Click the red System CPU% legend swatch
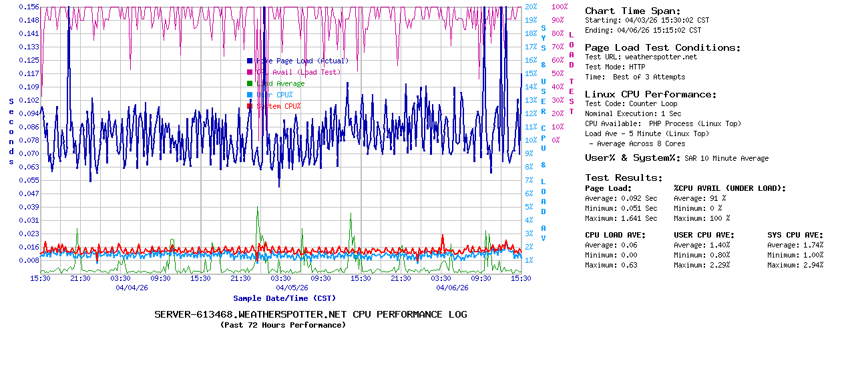This screenshot has width=868, height=367. click(x=250, y=106)
